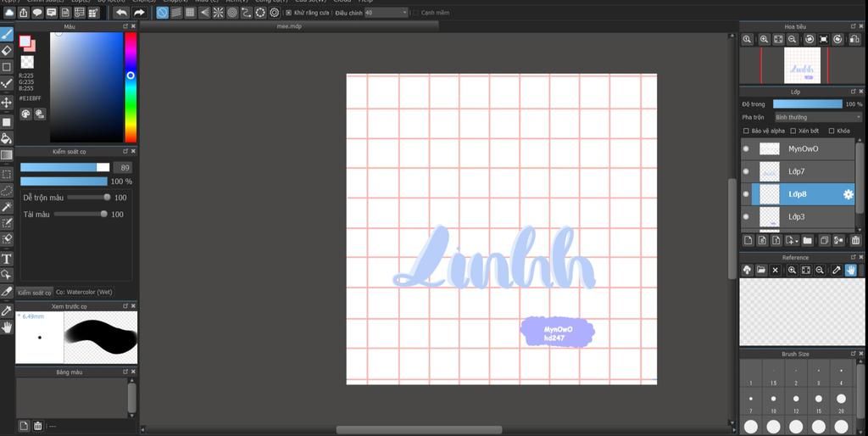
Task: Enable curve snap
Action: click(x=247, y=12)
